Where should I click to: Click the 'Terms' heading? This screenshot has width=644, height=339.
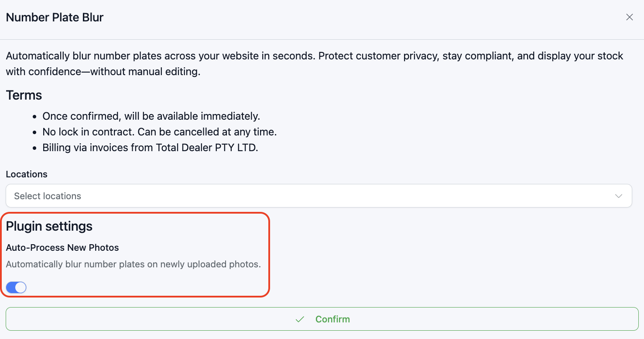pos(24,95)
